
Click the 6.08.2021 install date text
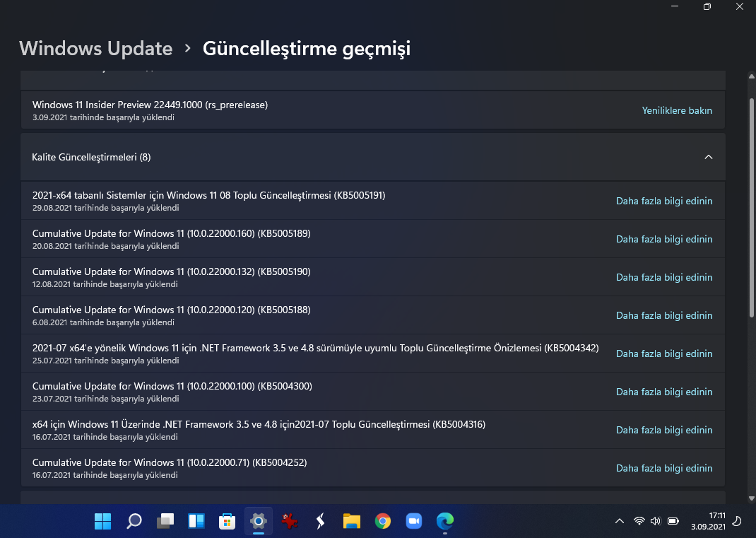103,322
